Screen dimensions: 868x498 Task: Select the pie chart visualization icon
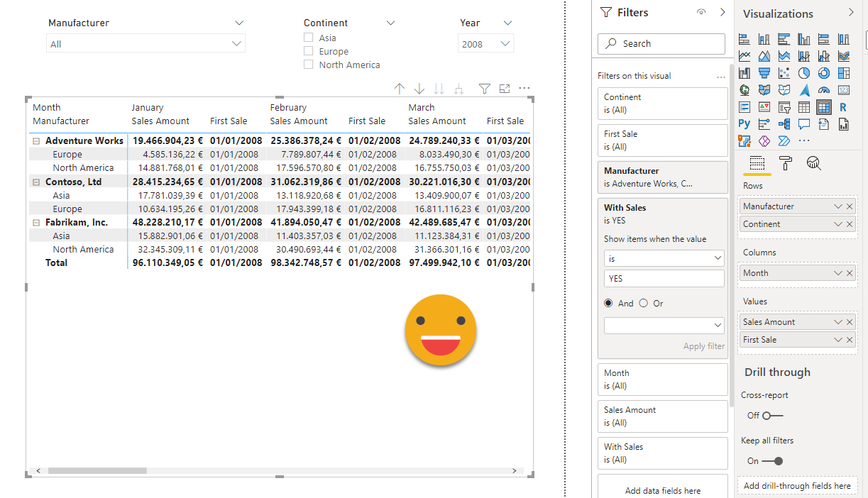click(803, 73)
